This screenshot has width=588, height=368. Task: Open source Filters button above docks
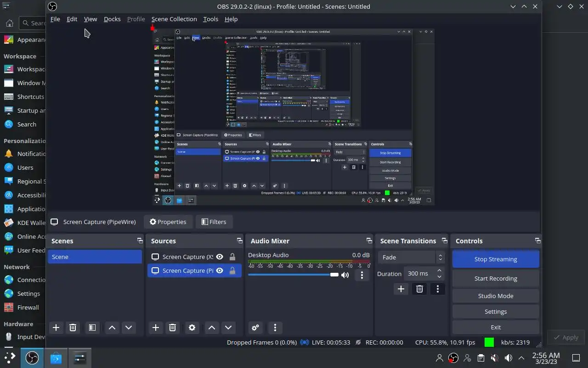[214, 222]
